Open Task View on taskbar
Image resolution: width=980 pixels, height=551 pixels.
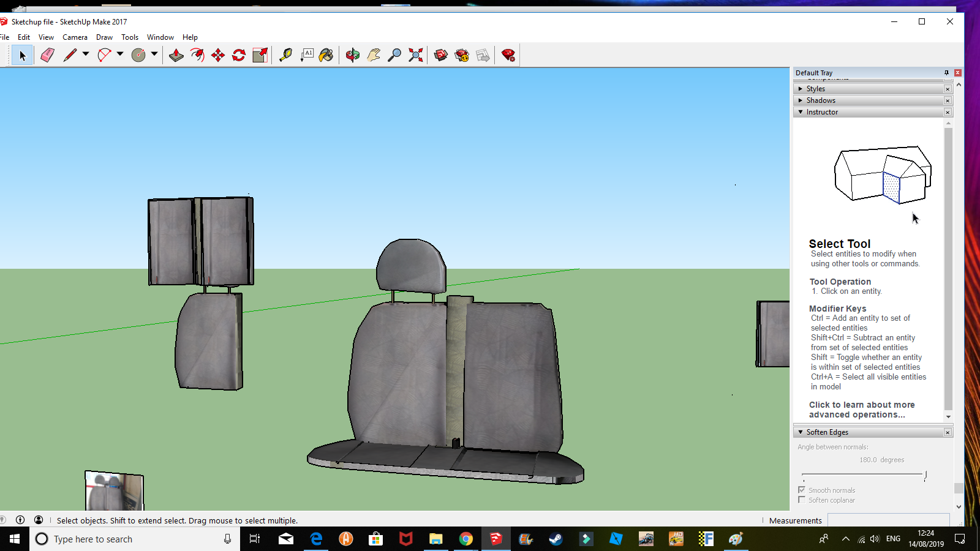click(255, 539)
